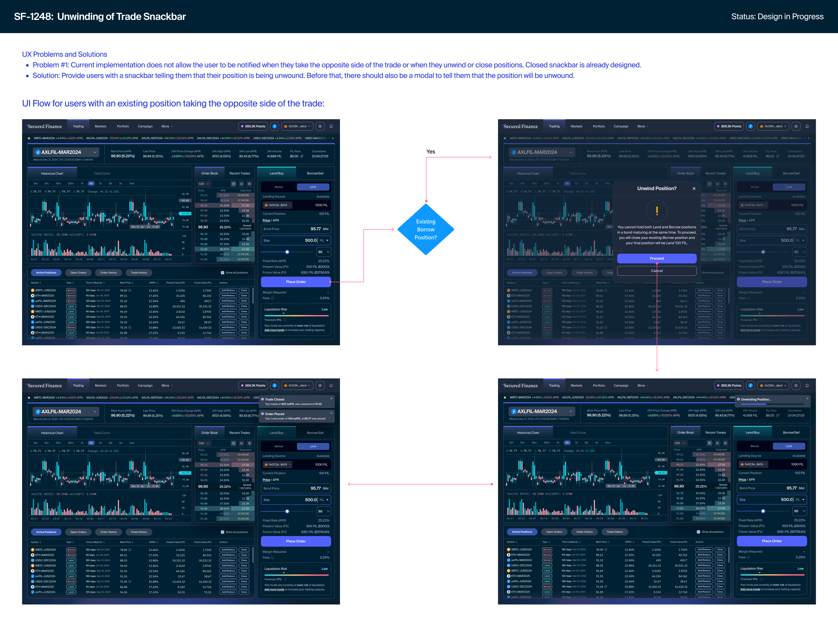
Task: Close the Unwind Position modal with X
Action: (694, 189)
